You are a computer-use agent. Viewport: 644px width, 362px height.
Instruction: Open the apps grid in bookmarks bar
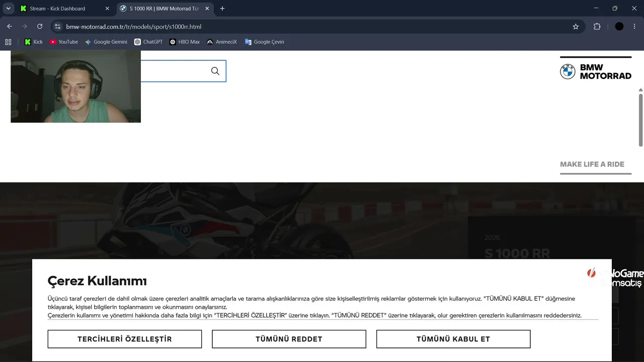[8, 42]
